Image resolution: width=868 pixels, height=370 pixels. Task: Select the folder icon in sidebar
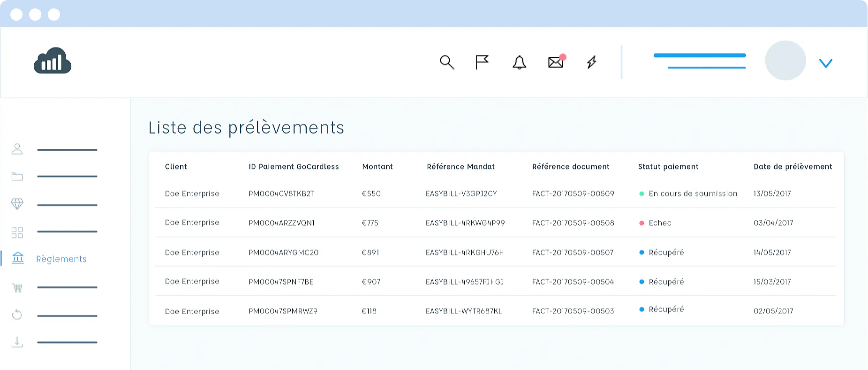17,177
